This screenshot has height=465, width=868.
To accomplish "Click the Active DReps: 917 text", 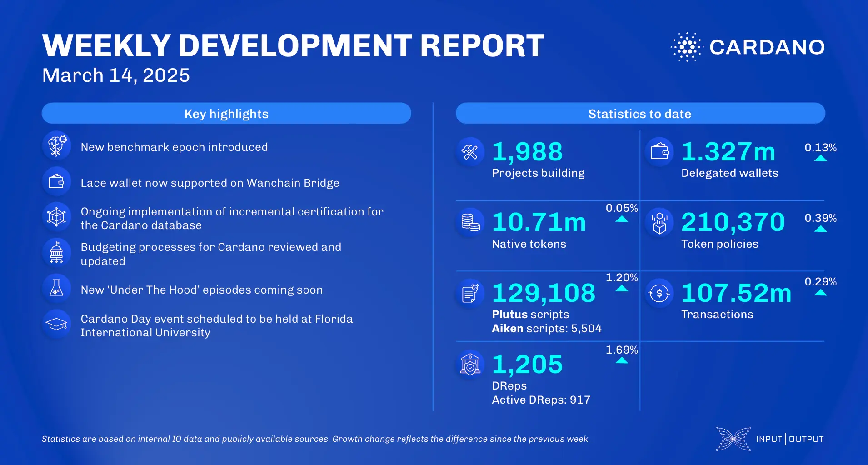I will [x=541, y=400].
